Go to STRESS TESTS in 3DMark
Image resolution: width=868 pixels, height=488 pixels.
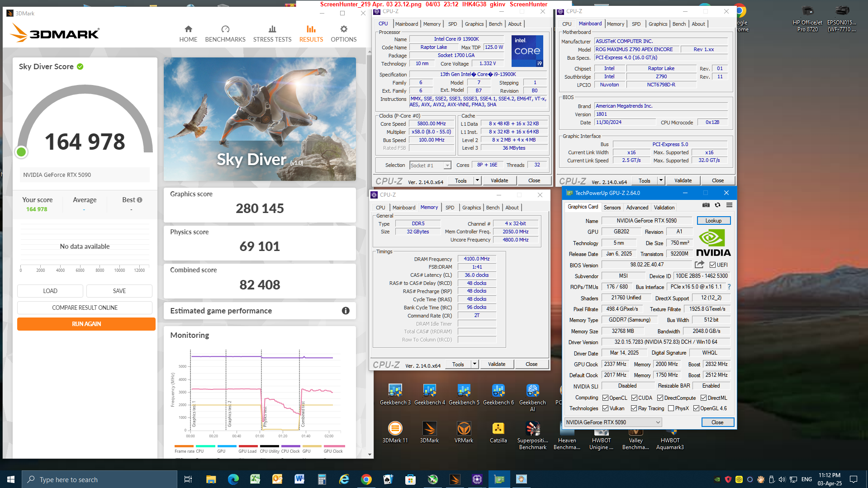point(272,34)
